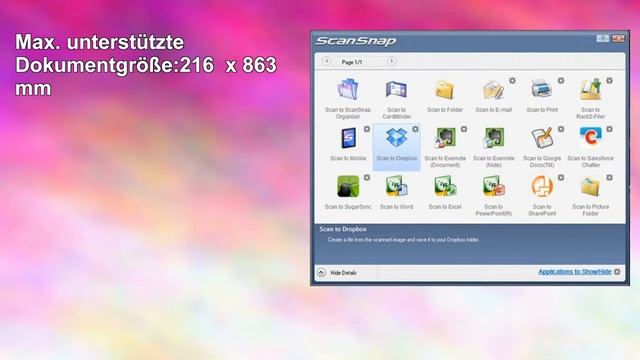Choose Scan to Mobile icon
The width and height of the screenshot is (640, 360).
pyautogui.click(x=348, y=138)
